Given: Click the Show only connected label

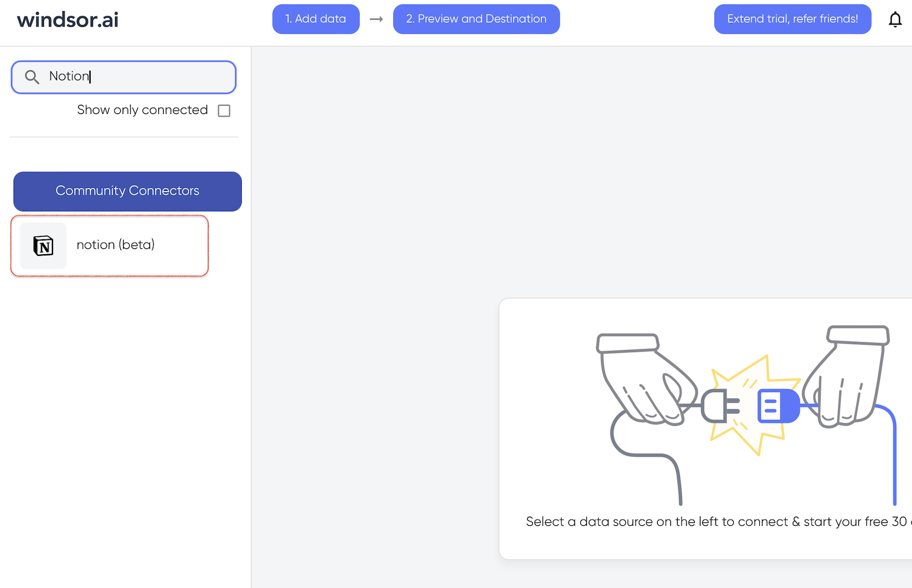Looking at the screenshot, I should (142, 110).
